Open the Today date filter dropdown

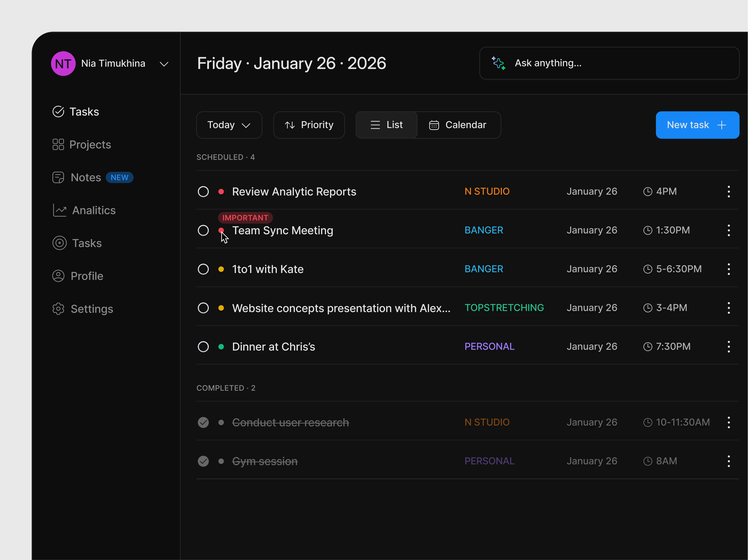point(229,125)
